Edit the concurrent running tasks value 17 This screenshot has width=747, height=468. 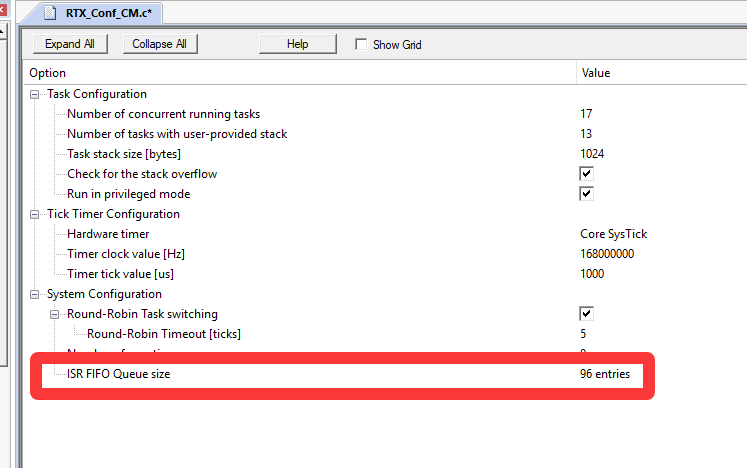point(586,114)
